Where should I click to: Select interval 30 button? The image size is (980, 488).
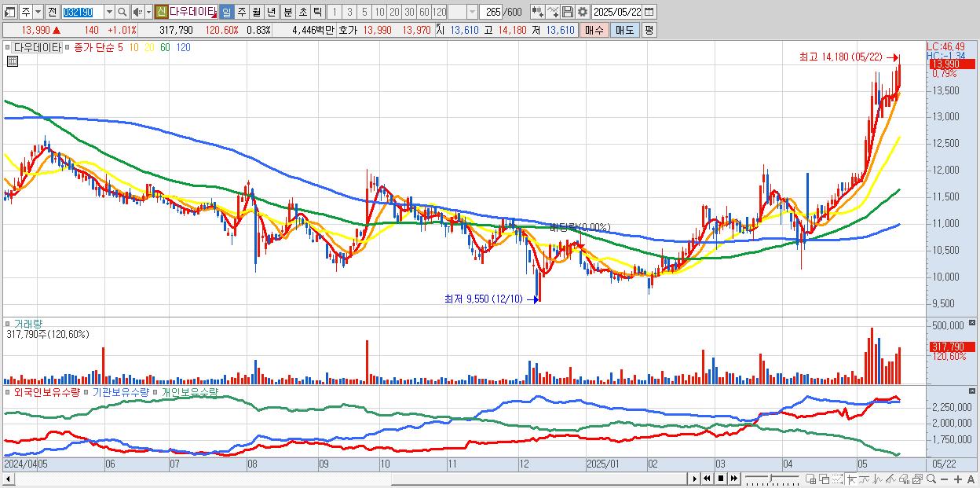click(x=409, y=12)
